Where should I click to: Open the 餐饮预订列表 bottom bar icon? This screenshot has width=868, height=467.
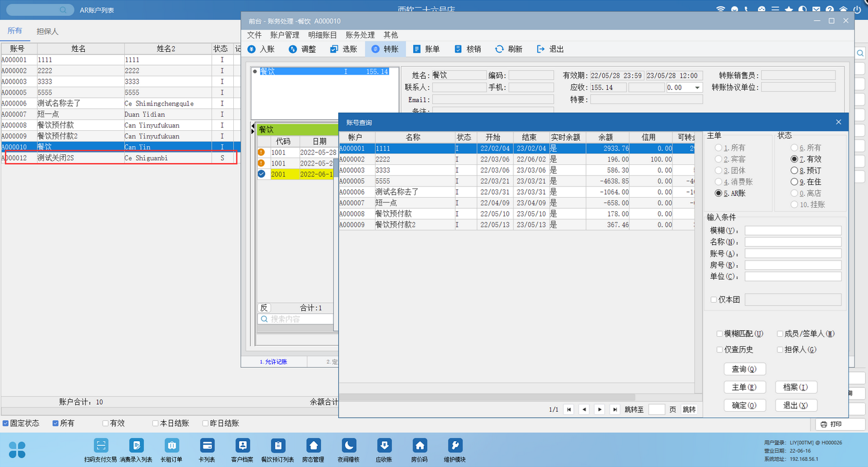278,445
